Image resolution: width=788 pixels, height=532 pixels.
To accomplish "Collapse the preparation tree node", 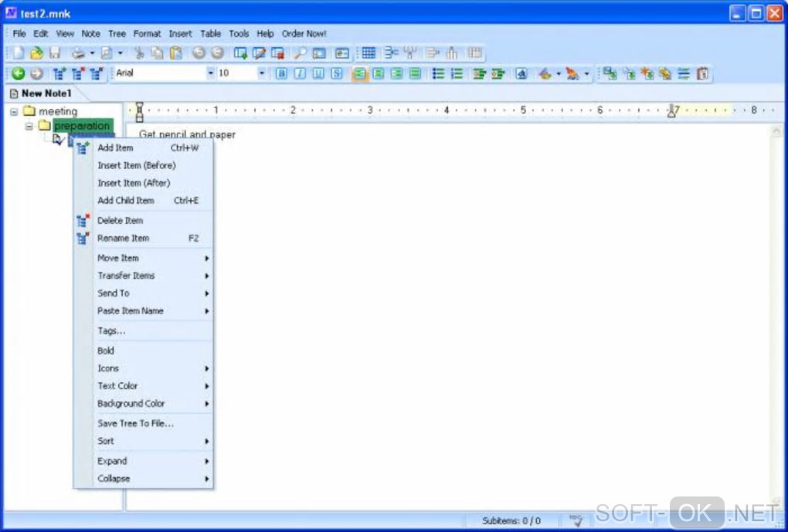I will point(29,126).
